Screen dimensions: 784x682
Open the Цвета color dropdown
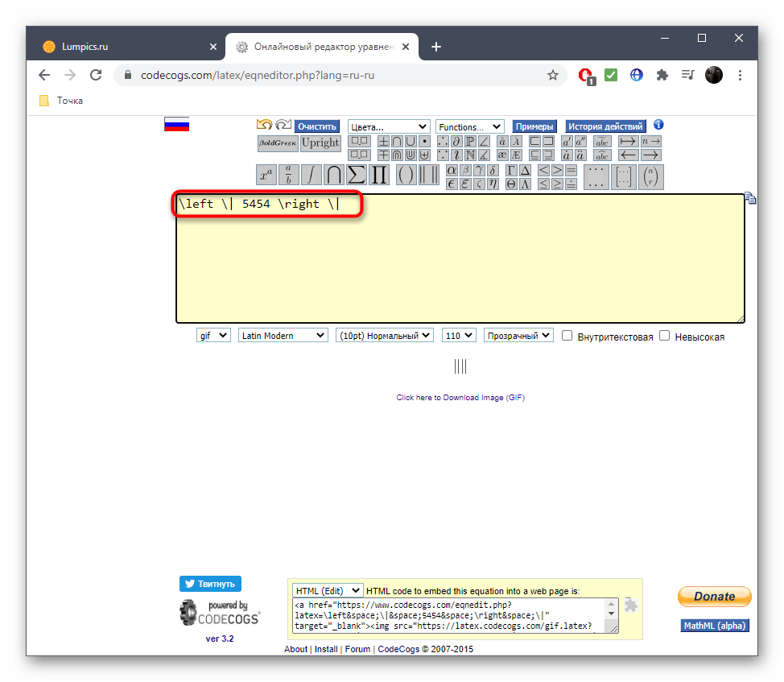click(x=389, y=126)
